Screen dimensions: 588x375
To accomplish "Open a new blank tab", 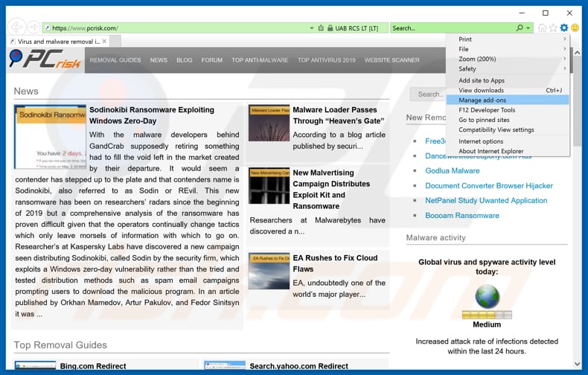I will (x=115, y=41).
